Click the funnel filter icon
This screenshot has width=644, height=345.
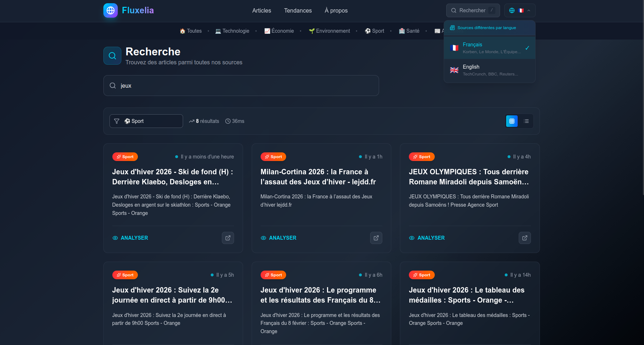point(117,121)
